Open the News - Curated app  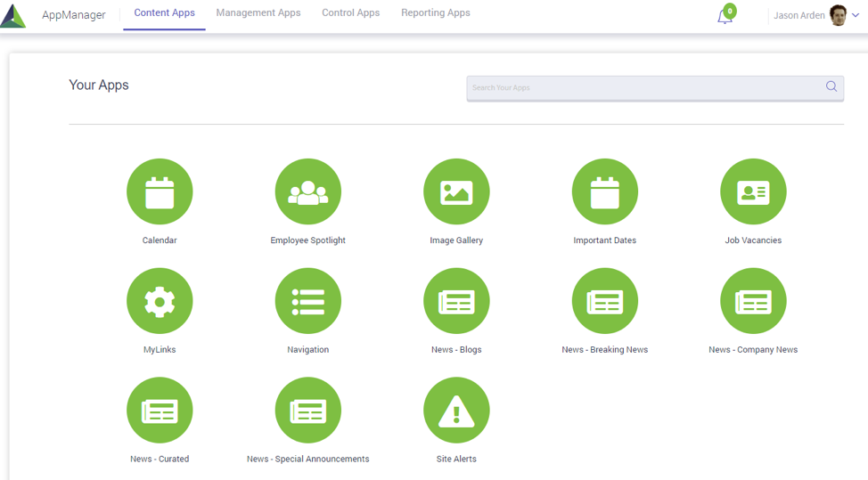click(x=160, y=410)
